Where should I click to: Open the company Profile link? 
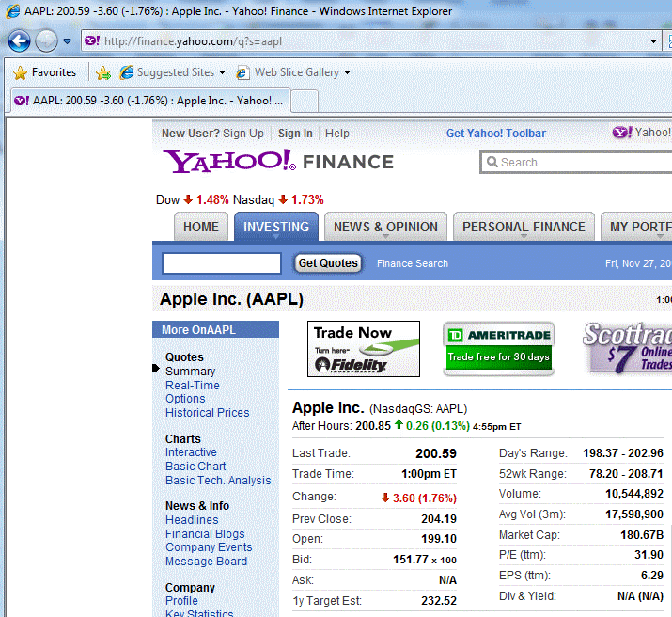coord(181,600)
